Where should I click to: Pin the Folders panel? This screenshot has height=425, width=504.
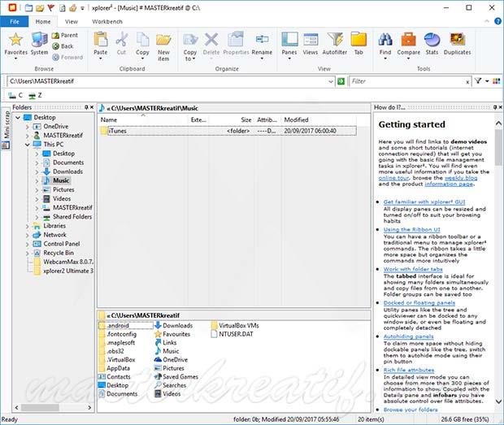[86, 107]
